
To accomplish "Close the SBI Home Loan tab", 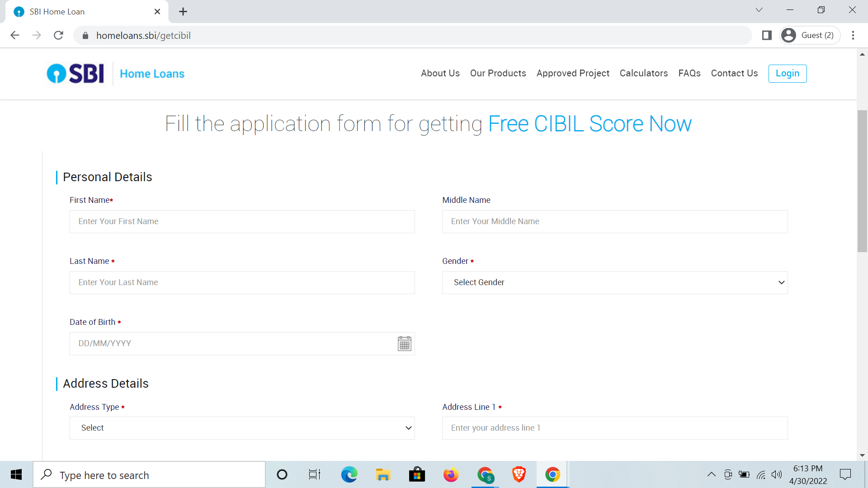I will [x=157, y=12].
